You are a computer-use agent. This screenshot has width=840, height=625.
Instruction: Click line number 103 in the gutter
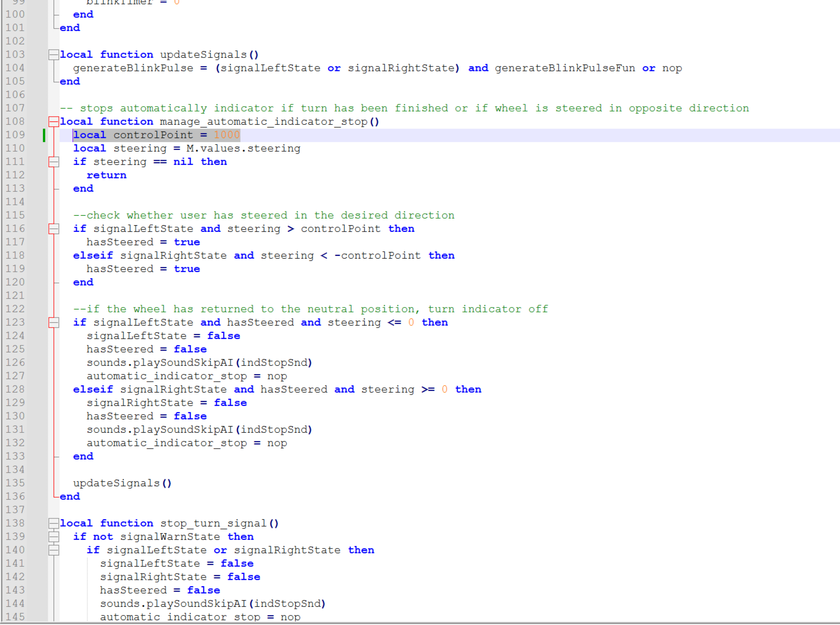pos(15,55)
